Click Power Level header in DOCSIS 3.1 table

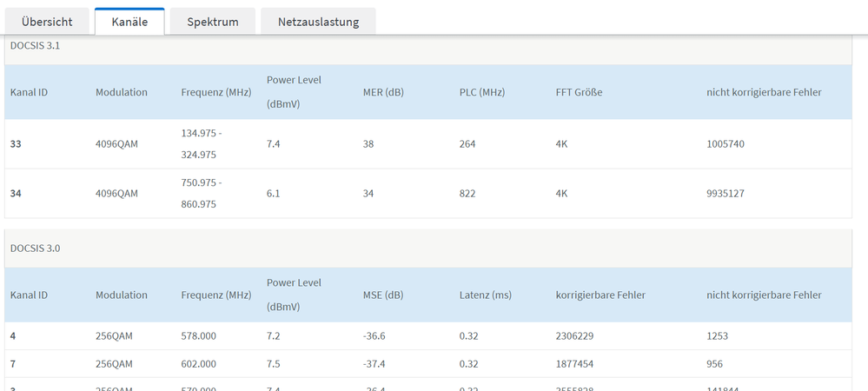tap(294, 92)
